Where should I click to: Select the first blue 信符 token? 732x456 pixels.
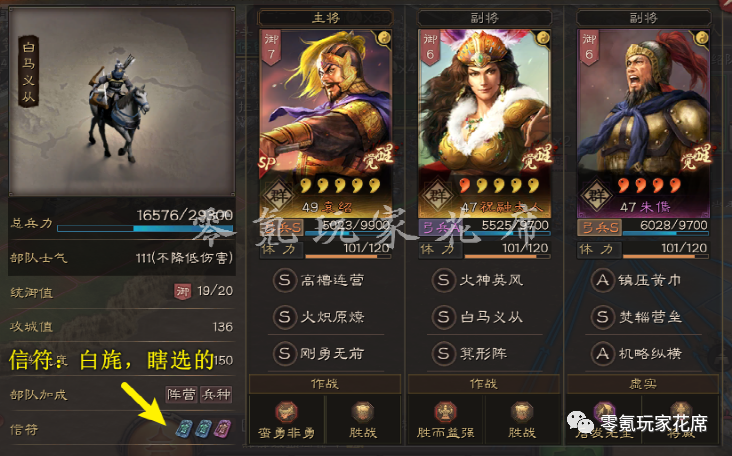point(184,428)
